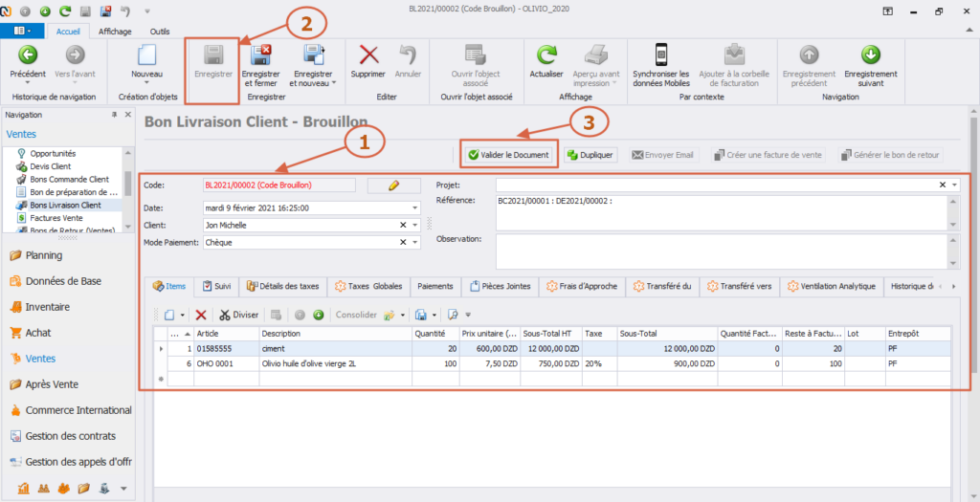Click the green Enregistrement suivant down arrow
The image size is (980, 502).
click(x=871, y=55)
